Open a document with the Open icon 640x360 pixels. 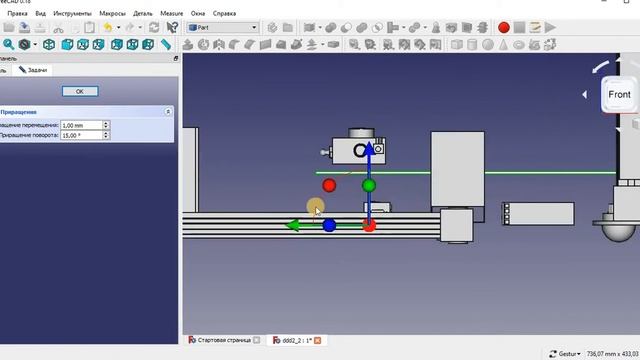9,27
